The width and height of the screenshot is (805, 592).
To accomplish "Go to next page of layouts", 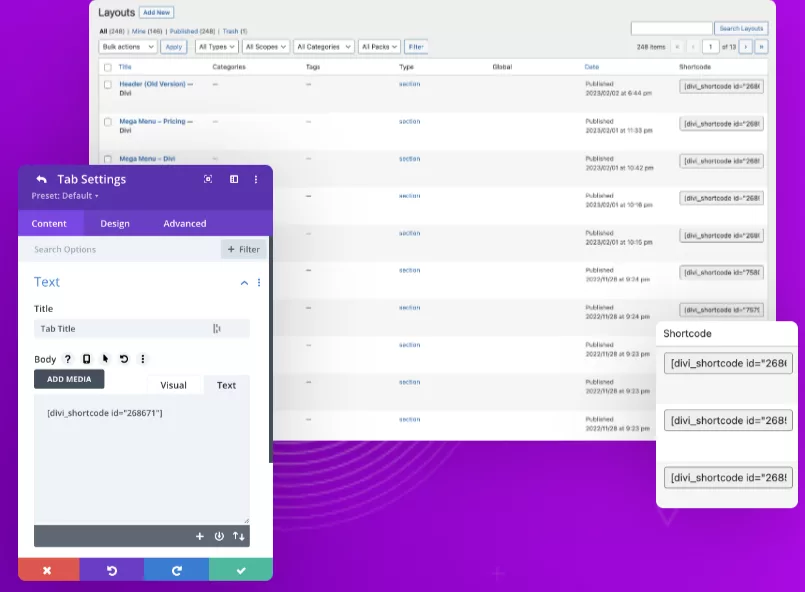I will click(745, 47).
